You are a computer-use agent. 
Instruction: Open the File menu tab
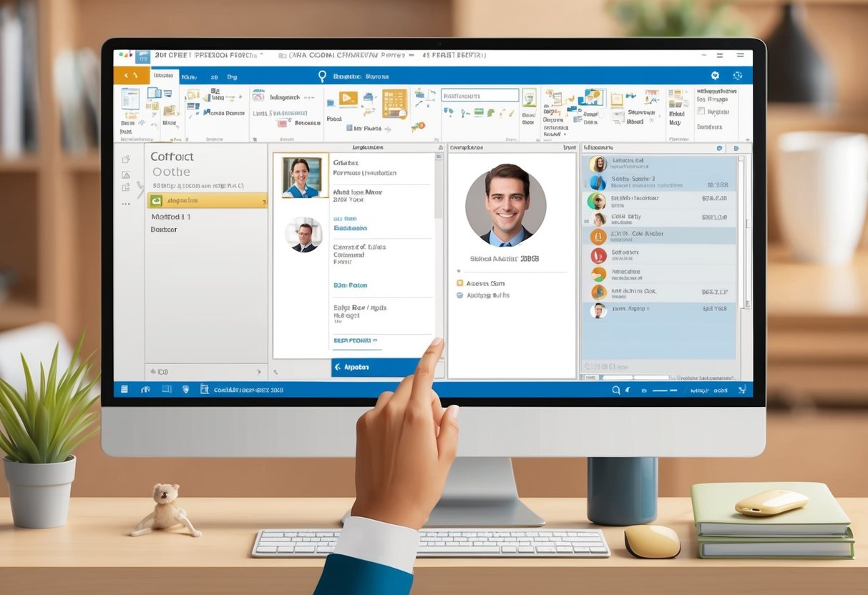pos(132,75)
